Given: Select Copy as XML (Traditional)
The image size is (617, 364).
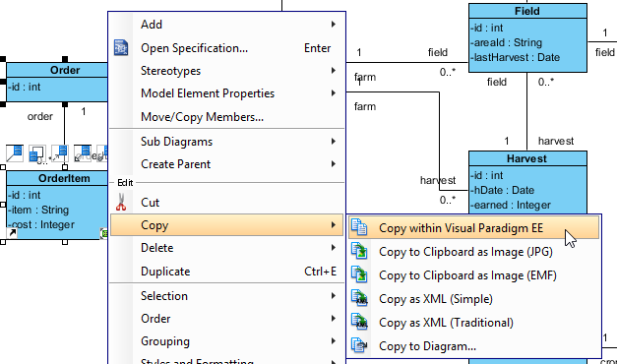Looking at the screenshot, I should [473, 323].
